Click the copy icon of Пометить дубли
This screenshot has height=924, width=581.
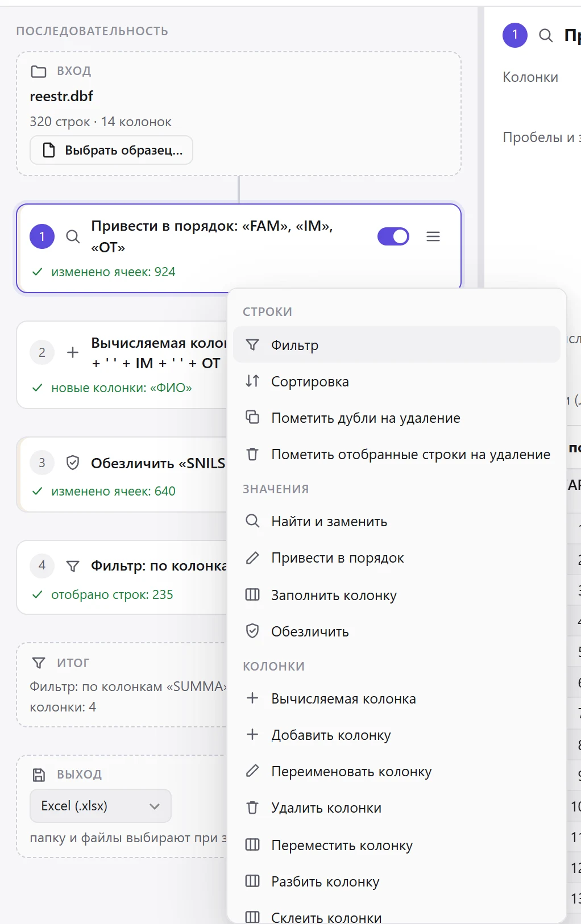point(252,417)
